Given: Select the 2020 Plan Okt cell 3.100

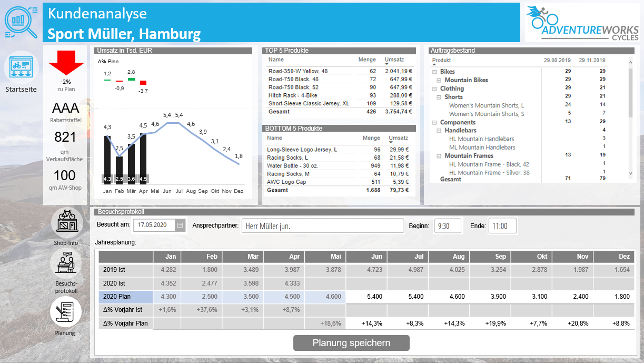Looking at the screenshot, I should click(531, 297).
